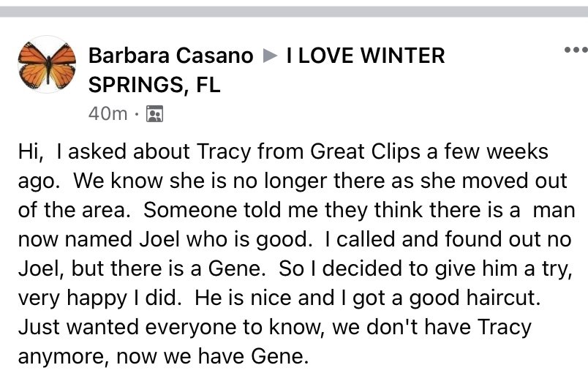
Task: Click the opening word Hi in post
Action: (x=31, y=152)
